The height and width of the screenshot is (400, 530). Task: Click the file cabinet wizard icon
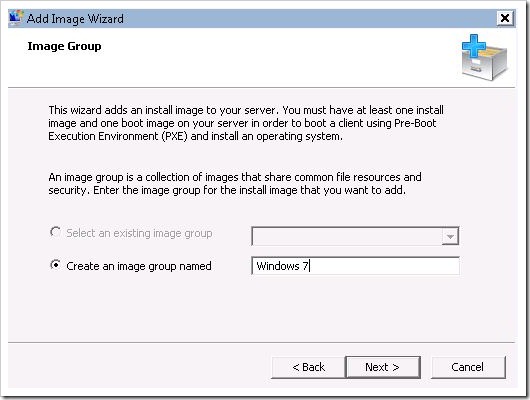[484, 57]
